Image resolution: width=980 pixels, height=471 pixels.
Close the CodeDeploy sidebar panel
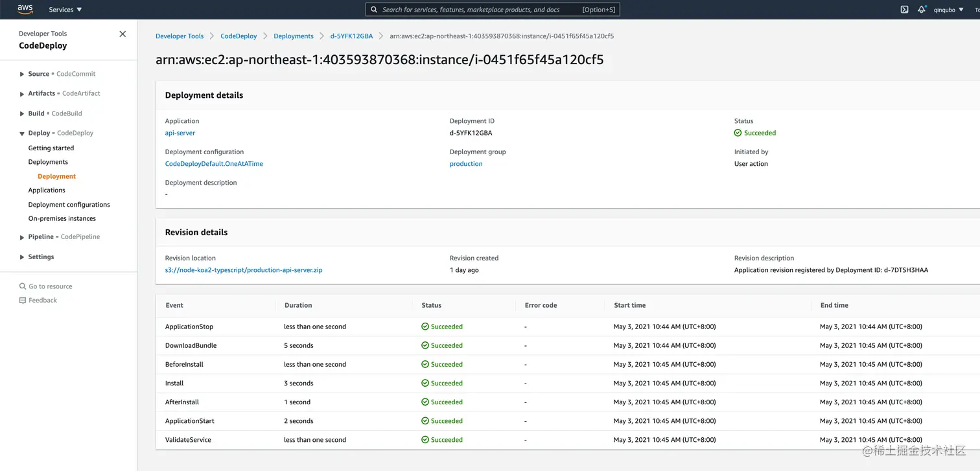coord(122,34)
